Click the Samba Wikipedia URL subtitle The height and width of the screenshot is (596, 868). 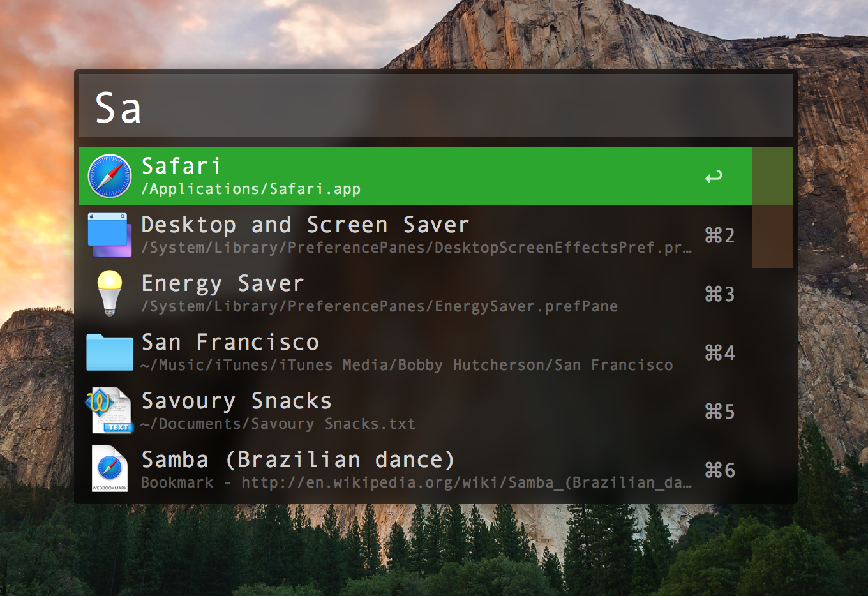466,482
